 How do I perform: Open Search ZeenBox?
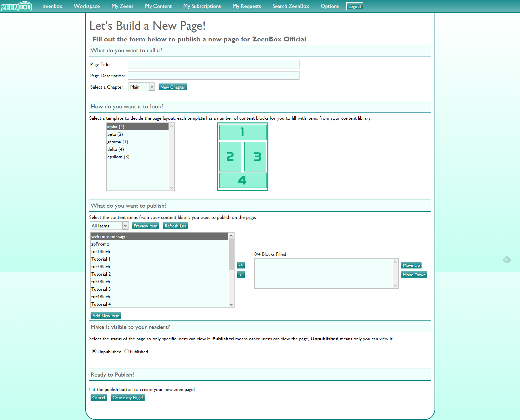291,6
